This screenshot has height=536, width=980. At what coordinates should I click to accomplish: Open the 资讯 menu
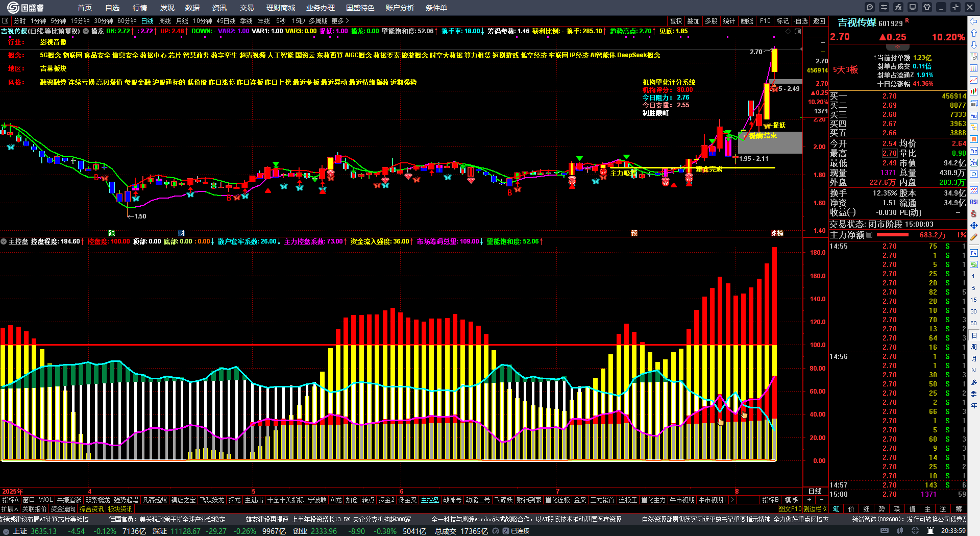coord(219,8)
